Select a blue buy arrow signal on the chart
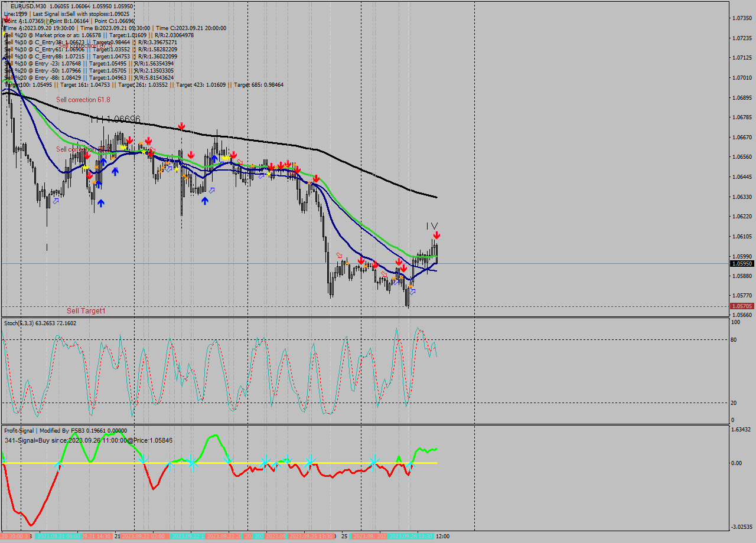The height and width of the screenshot is (543, 756). click(x=101, y=203)
